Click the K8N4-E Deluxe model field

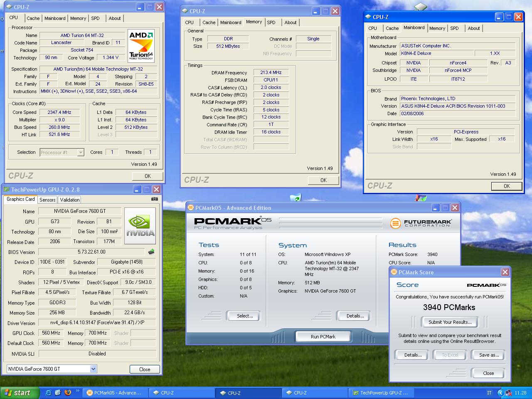pos(436,53)
